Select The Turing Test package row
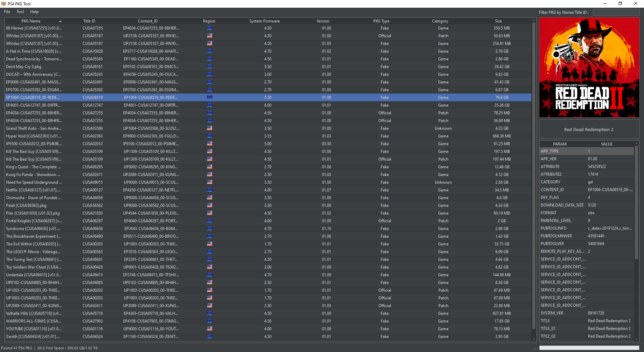Viewport: 644px width, 352px height. [268, 259]
